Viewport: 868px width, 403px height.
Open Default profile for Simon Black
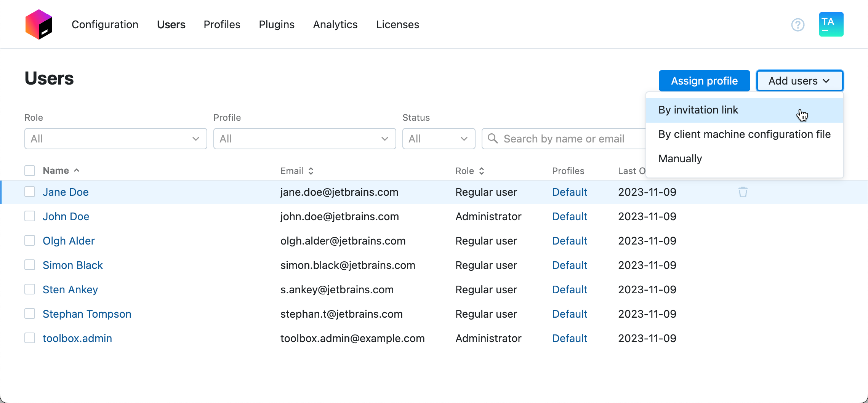click(x=570, y=265)
